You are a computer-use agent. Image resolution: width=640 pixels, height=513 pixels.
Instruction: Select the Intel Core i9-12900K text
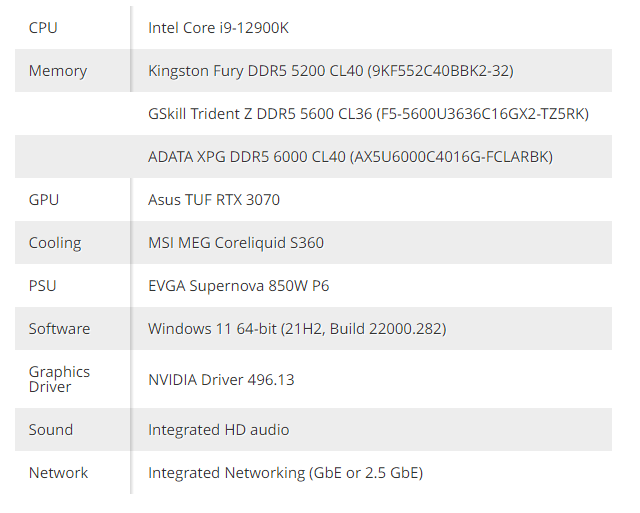pos(218,28)
